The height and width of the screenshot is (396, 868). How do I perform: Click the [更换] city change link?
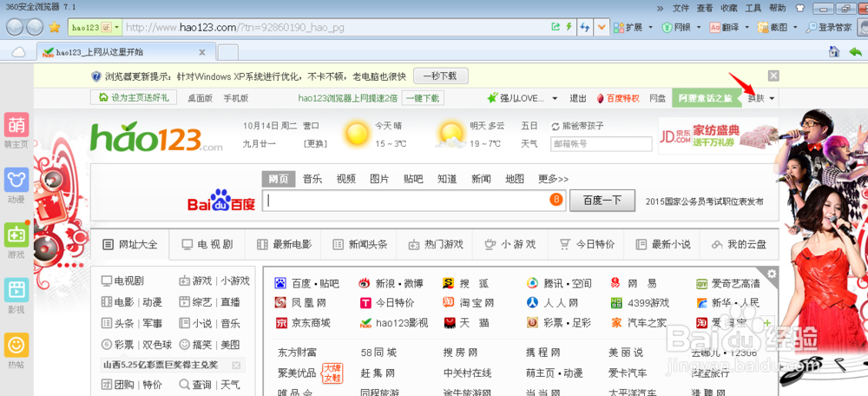point(315,143)
